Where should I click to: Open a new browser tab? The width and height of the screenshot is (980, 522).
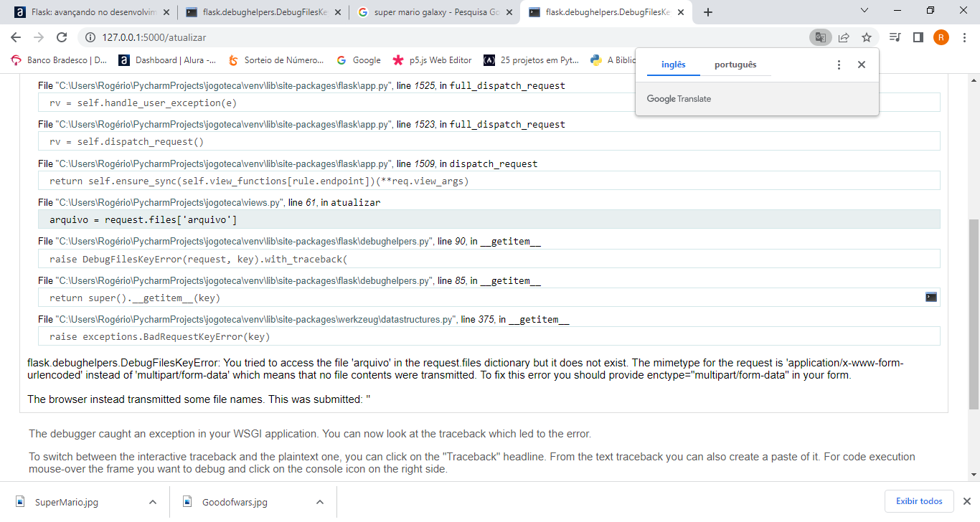tap(708, 12)
